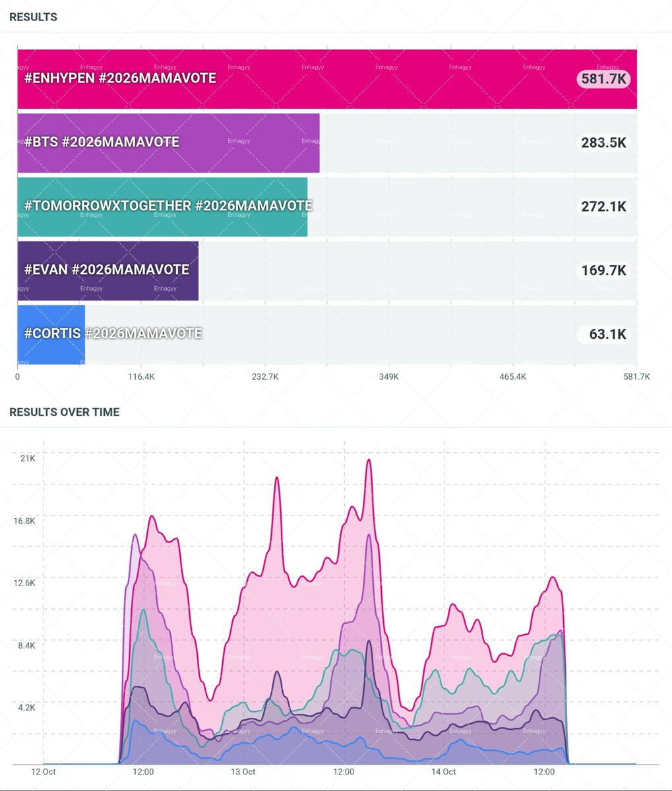Click the teal #TOMORROWXTOGETHER #2026MAMAVOTE bar
Image resolution: width=672 pixels, height=791 pixels.
(162, 207)
